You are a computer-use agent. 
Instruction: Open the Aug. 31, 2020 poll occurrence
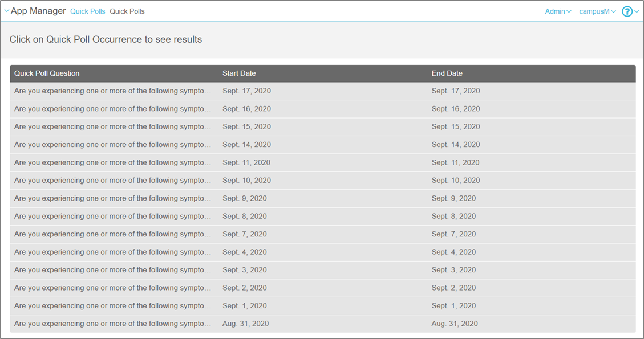tap(113, 324)
